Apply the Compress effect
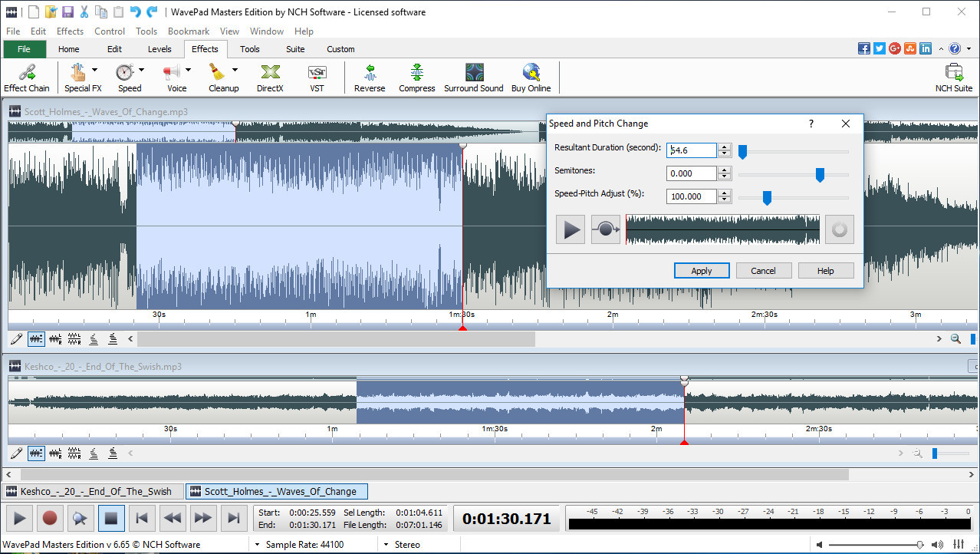The height and width of the screenshot is (554, 980). (417, 77)
